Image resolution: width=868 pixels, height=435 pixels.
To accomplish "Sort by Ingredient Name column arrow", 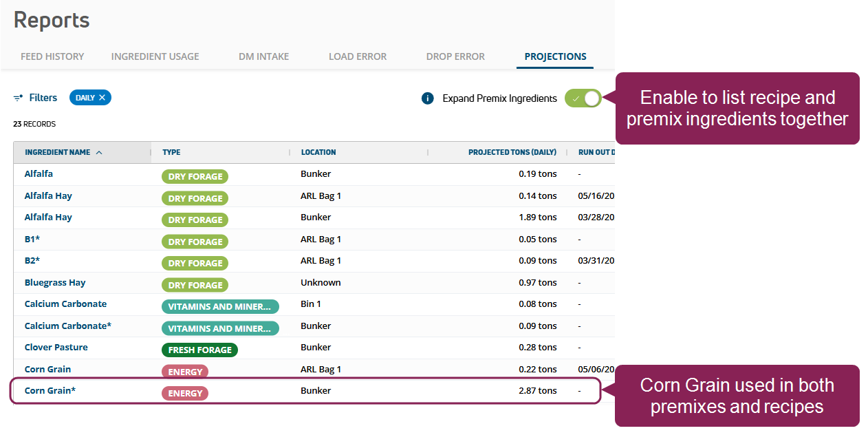I will tap(99, 152).
